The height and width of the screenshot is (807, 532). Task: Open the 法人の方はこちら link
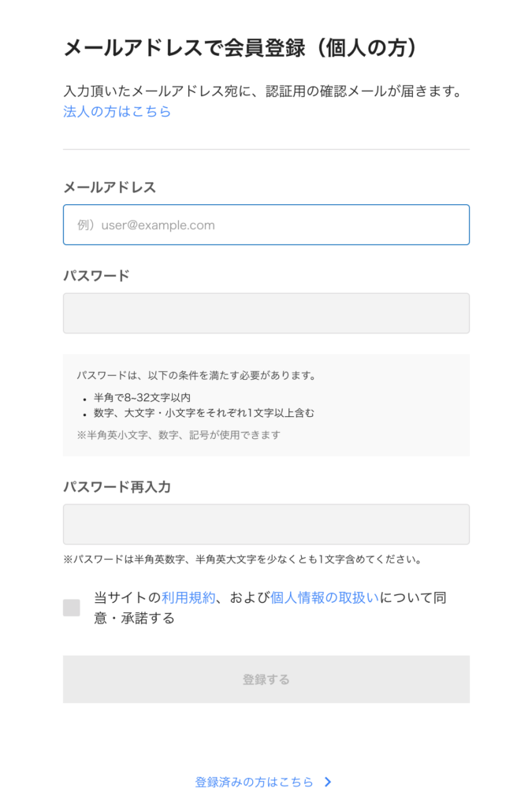point(117,112)
